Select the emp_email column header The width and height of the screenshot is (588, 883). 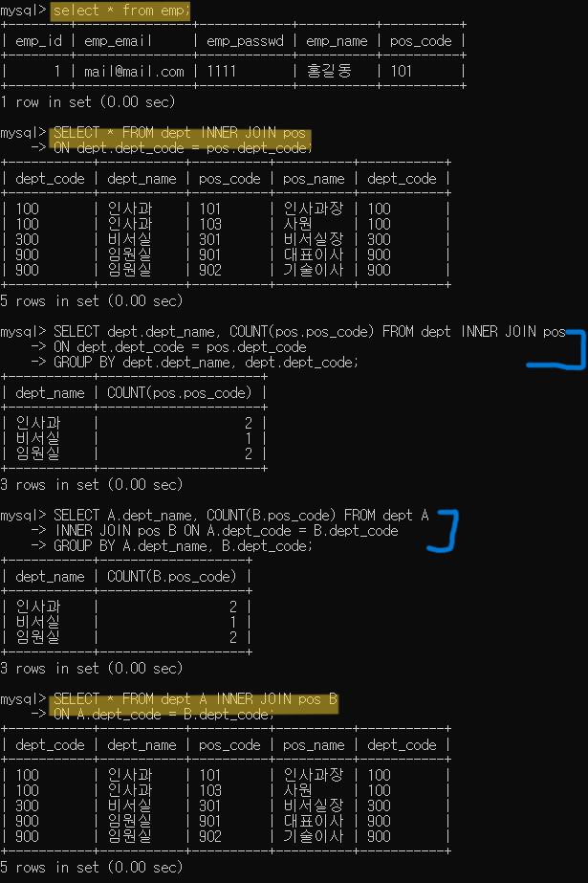click(x=118, y=41)
